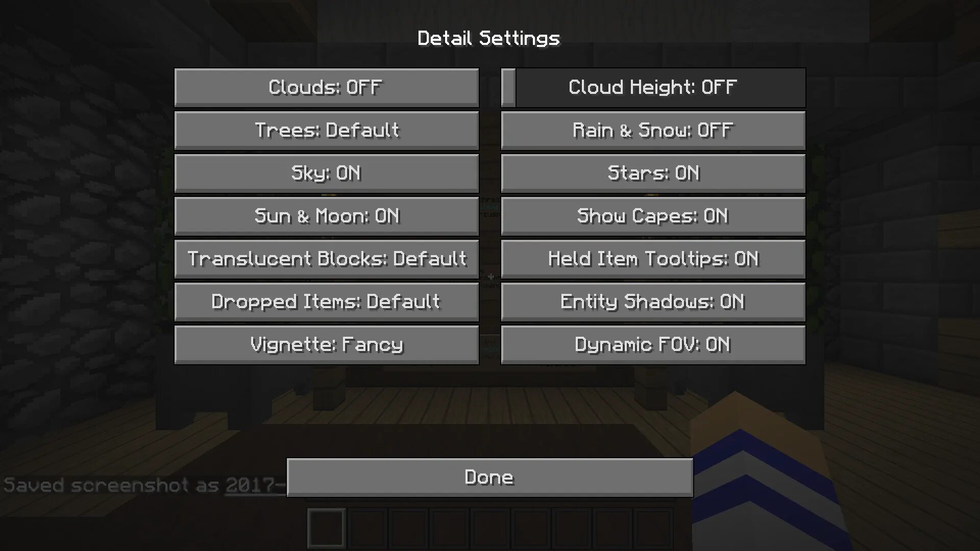Click Trees: Default to cycle options
The height and width of the screenshot is (551, 980).
(327, 130)
